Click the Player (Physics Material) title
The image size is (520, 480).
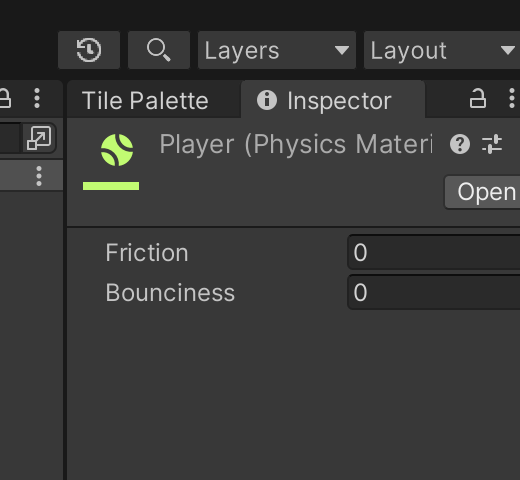point(296,144)
